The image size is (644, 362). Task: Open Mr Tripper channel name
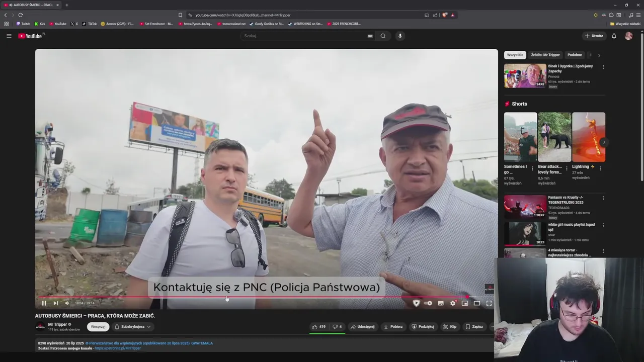[57, 324]
